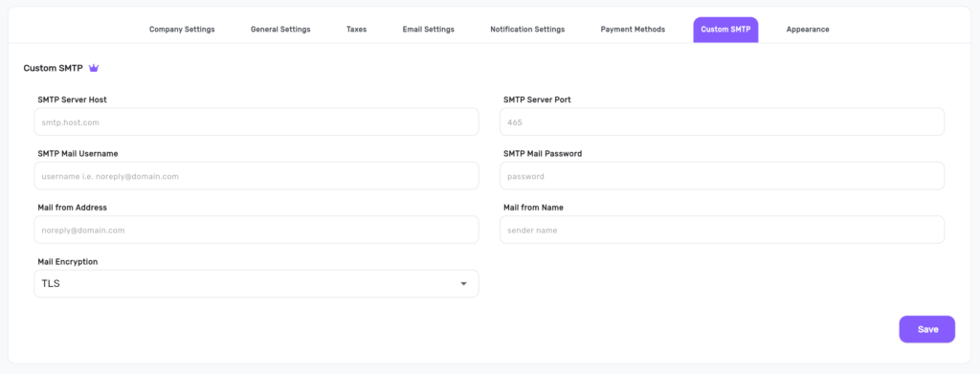Click into the SMTP Server Port field

coord(722,121)
